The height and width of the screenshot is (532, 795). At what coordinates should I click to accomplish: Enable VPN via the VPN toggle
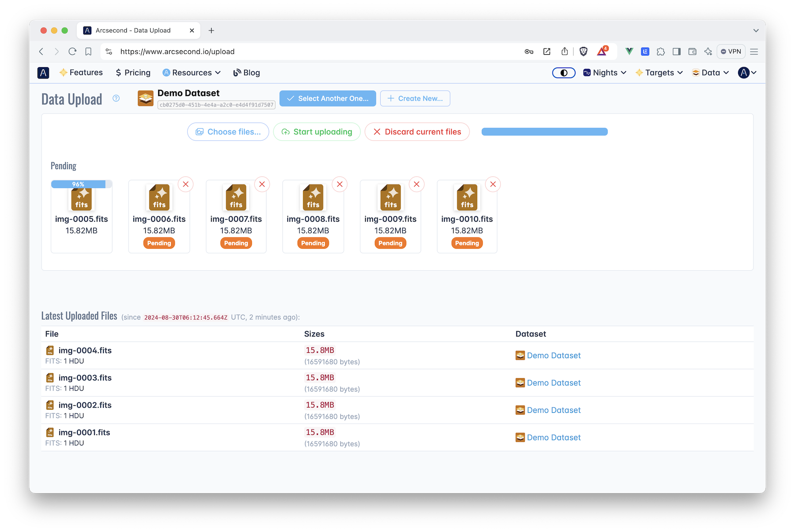731,51
